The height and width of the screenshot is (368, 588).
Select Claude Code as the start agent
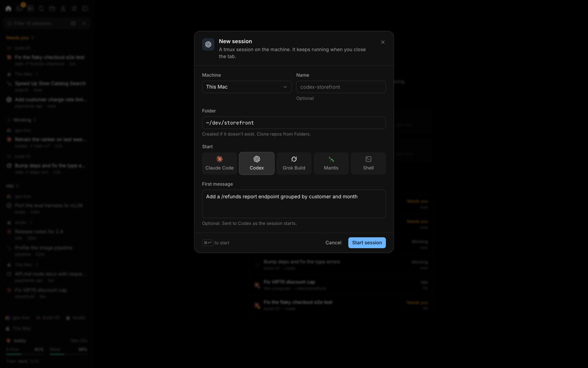(x=219, y=163)
